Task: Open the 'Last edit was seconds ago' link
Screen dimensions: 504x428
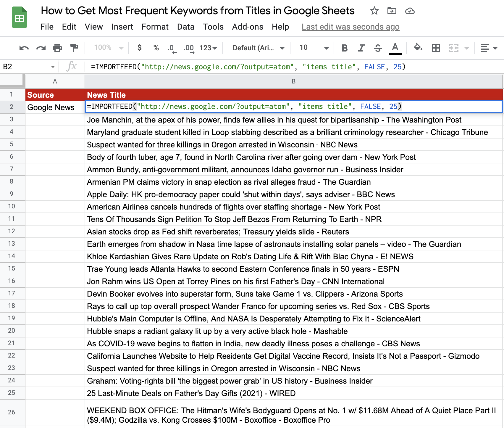Action: coord(350,27)
